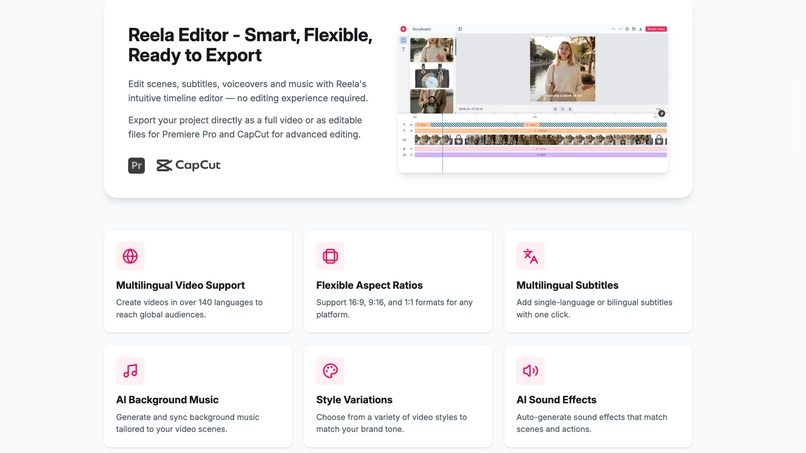Click the redo arrow in editor toolbar
806x453 pixels.
(x=620, y=29)
